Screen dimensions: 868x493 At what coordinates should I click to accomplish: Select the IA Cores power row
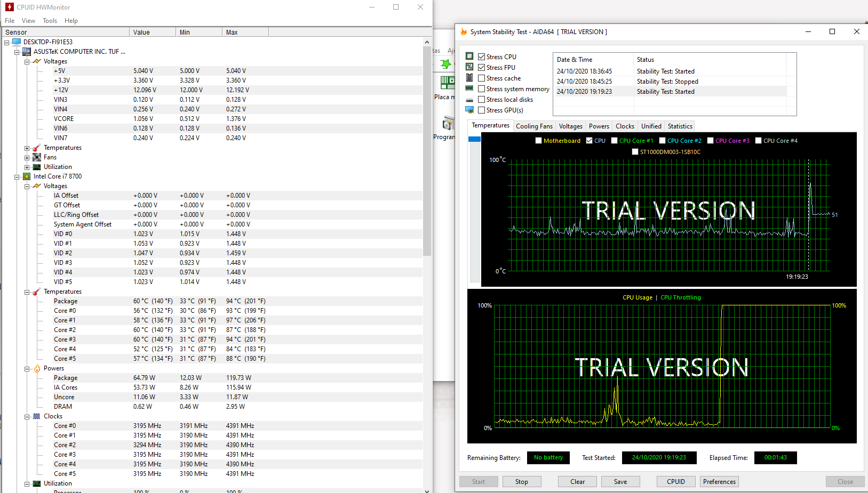(x=212, y=387)
